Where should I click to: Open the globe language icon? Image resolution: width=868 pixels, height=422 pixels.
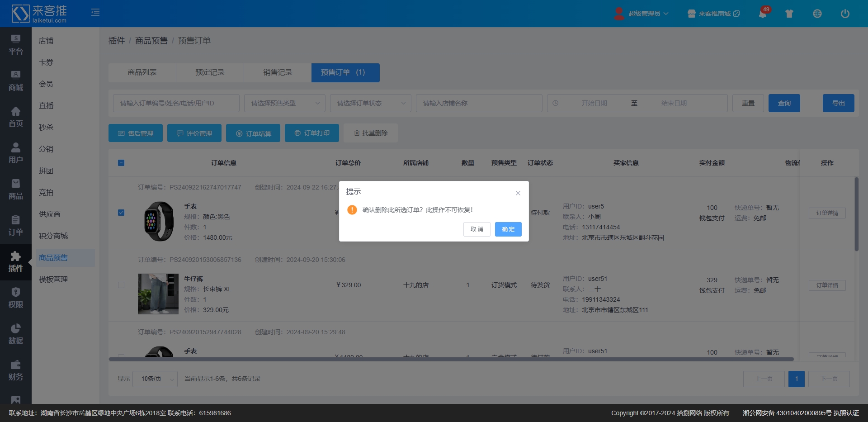click(817, 14)
